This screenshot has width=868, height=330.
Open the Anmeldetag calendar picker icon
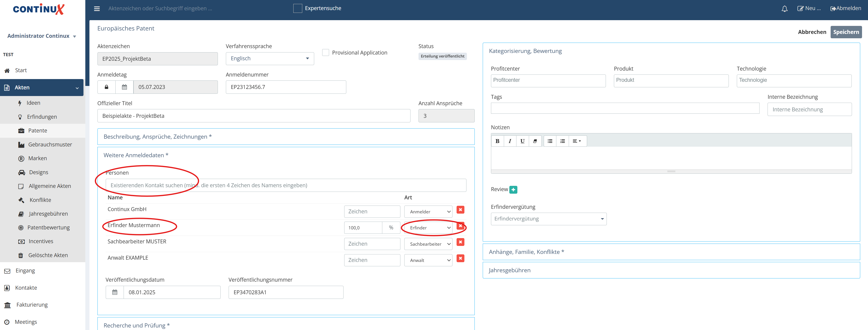[124, 87]
